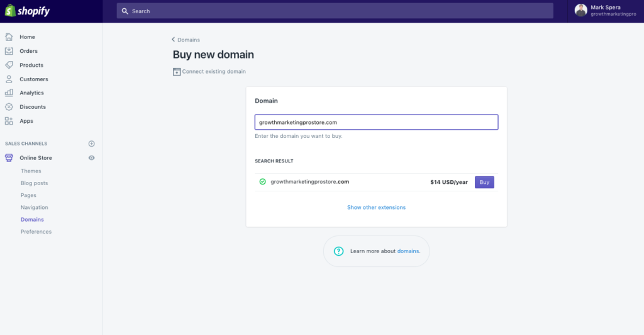Follow the domains help link
The image size is (644, 335).
point(408,251)
